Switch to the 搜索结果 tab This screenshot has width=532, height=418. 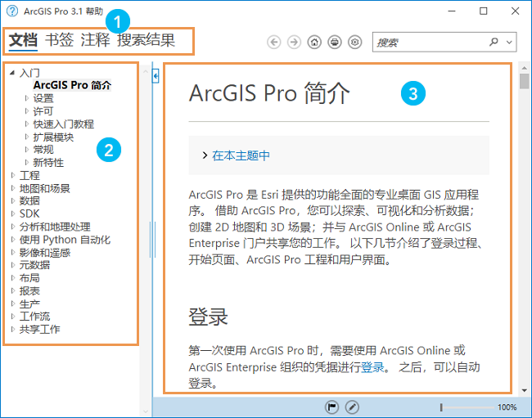(146, 40)
